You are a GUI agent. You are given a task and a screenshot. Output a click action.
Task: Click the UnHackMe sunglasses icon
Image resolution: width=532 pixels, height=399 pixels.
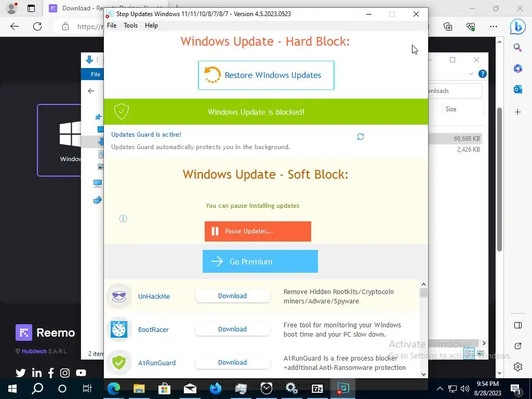(x=119, y=296)
